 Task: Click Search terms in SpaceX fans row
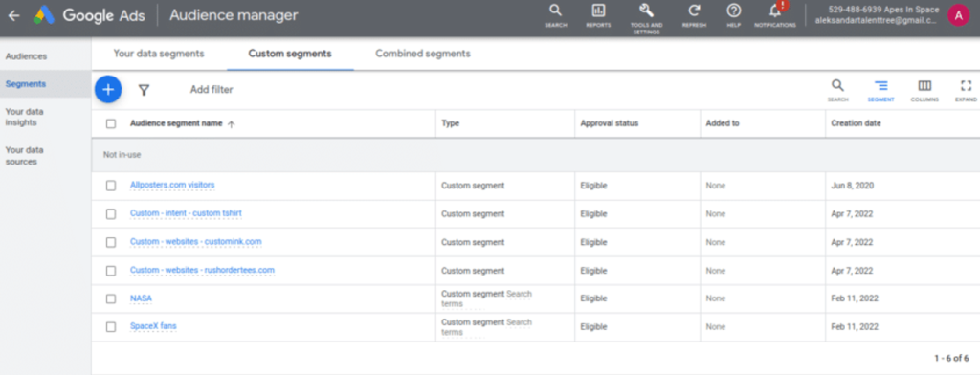point(486,327)
